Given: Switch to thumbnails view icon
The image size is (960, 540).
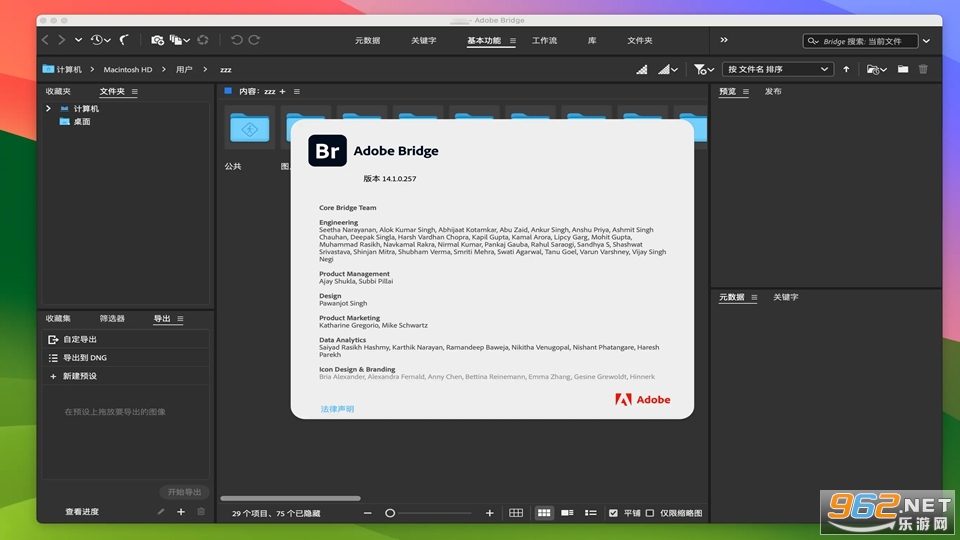Looking at the screenshot, I should tap(544, 513).
